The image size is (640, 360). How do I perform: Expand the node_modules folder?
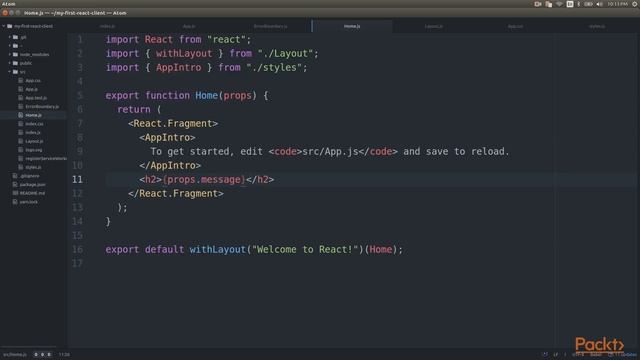pos(10,54)
